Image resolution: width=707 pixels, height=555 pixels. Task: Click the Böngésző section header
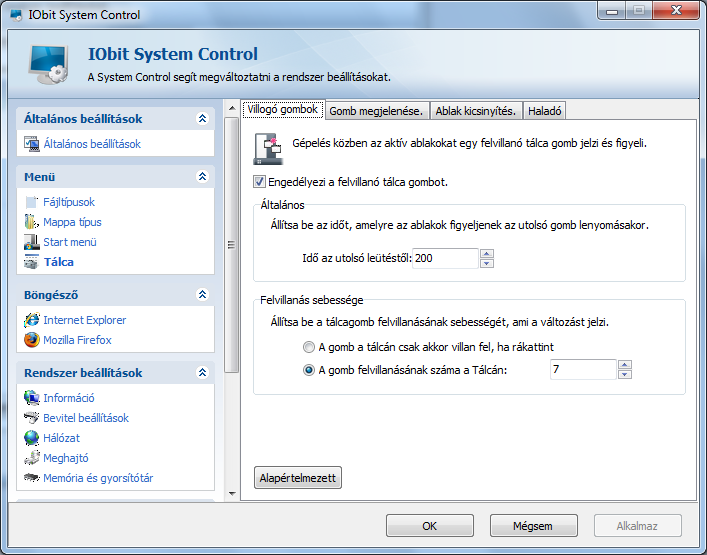coord(115,295)
